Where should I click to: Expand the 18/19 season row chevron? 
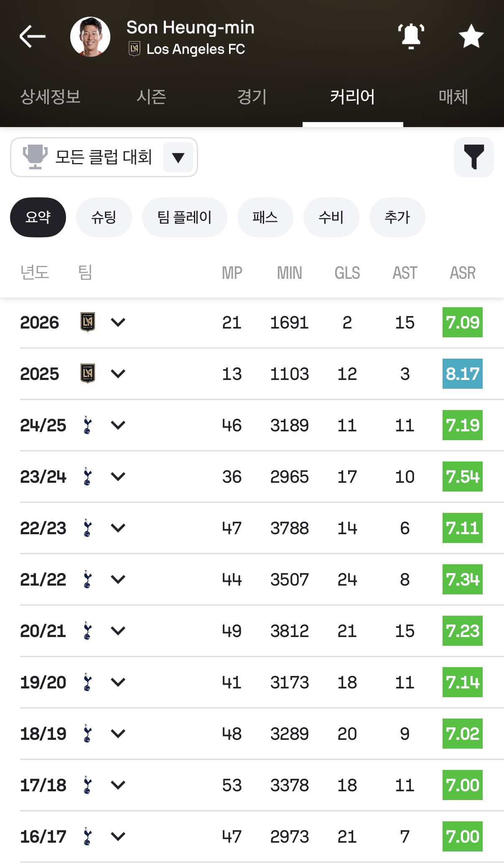(118, 733)
